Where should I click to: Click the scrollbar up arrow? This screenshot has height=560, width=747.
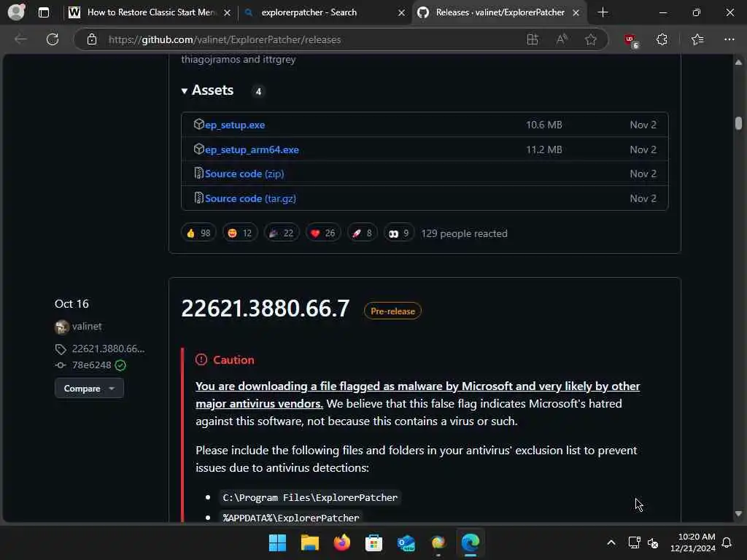(x=738, y=63)
